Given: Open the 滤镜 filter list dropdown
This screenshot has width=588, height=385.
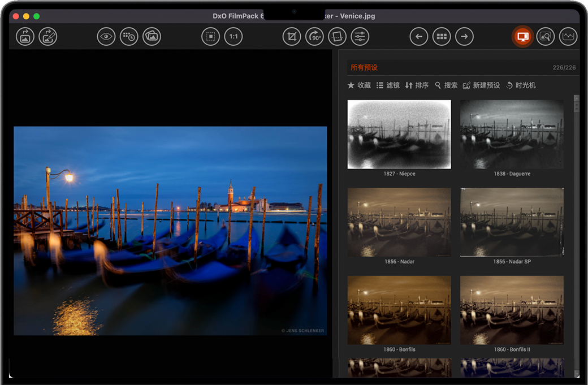Looking at the screenshot, I should (x=388, y=85).
